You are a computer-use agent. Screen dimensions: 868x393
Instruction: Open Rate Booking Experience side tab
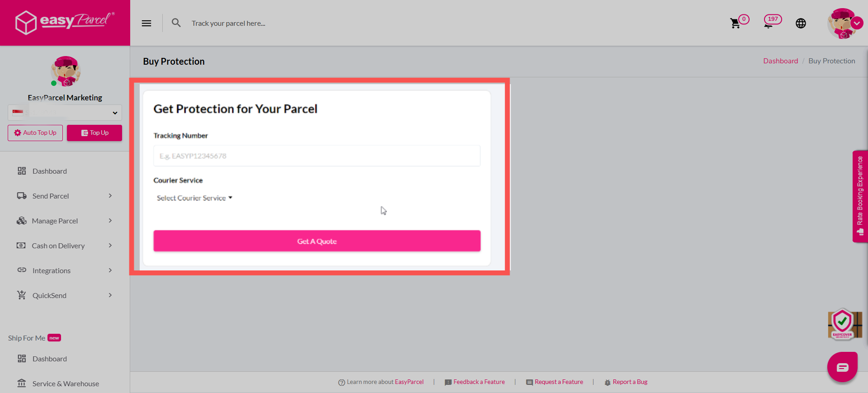860,196
